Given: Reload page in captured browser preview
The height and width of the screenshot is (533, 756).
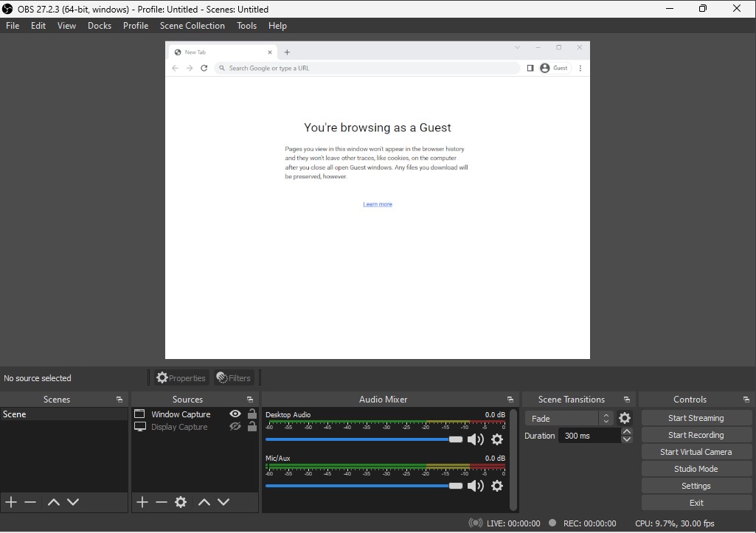Looking at the screenshot, I should [x=204, y=68].
